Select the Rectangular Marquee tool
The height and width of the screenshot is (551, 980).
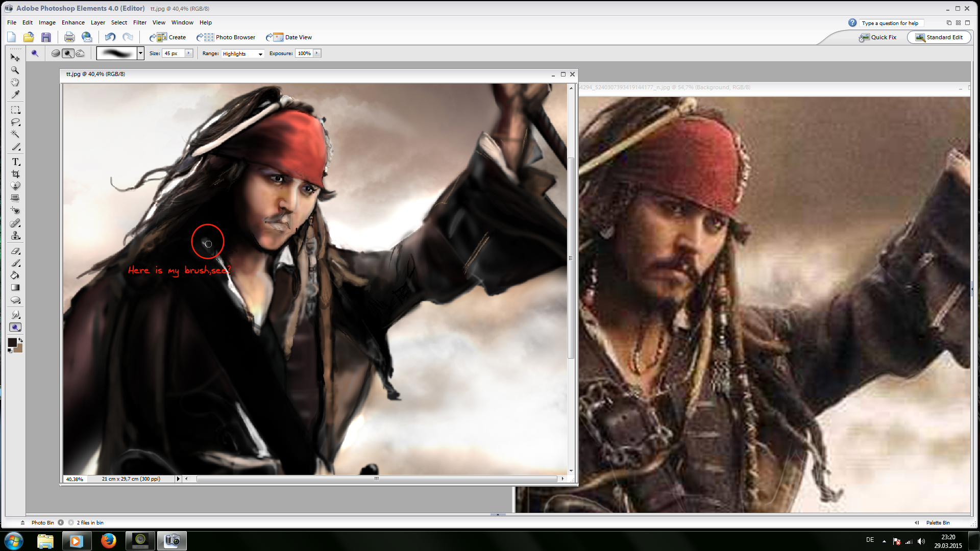tap(15, 110)
